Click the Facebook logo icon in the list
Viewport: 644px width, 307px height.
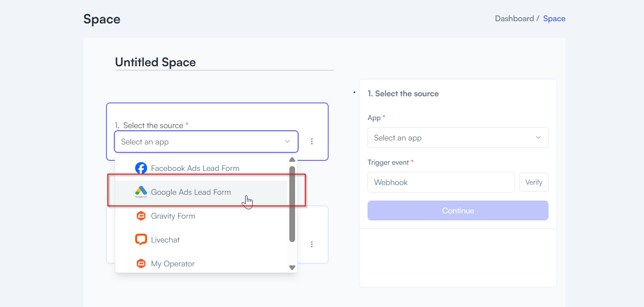(x=141, y=168)
